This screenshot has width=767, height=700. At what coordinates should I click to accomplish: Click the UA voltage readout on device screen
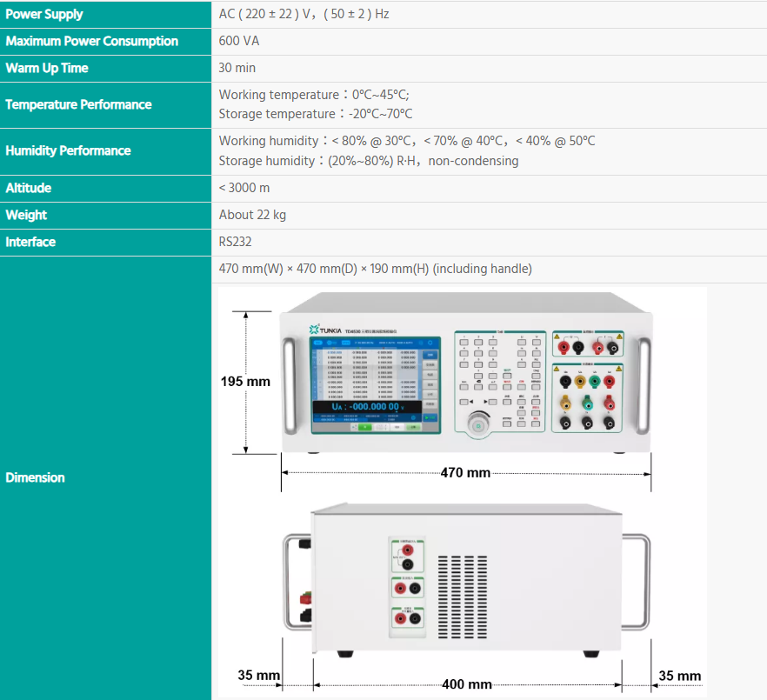pyautogui.click(x=366, y=406)
